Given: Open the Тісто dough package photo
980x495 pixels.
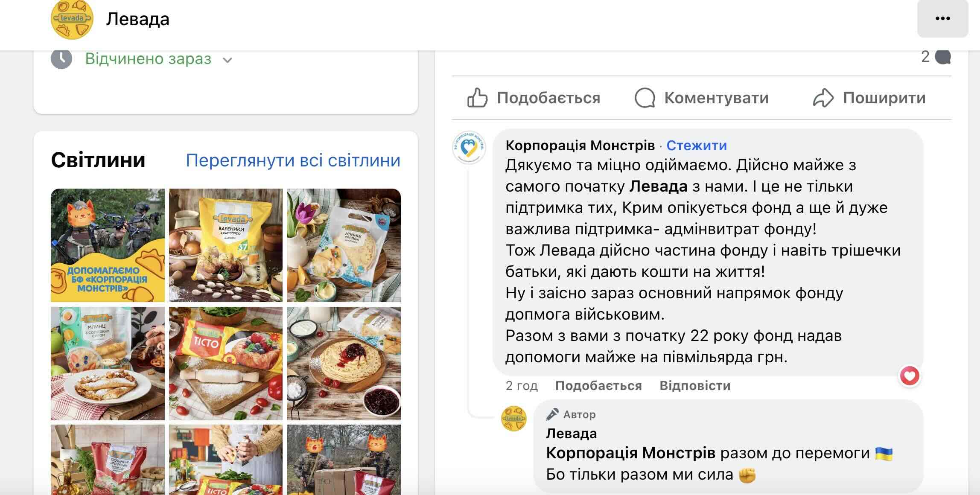Looking at the screenshot, I should pos(226,364).
